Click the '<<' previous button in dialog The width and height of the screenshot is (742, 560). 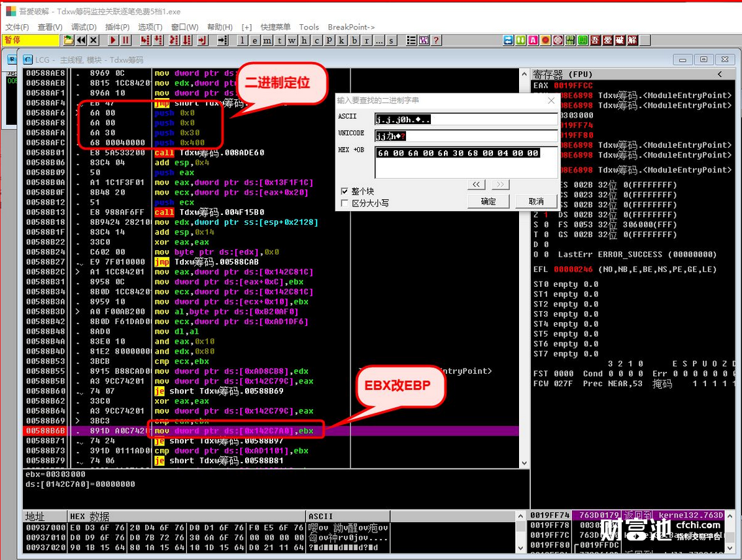476,184
